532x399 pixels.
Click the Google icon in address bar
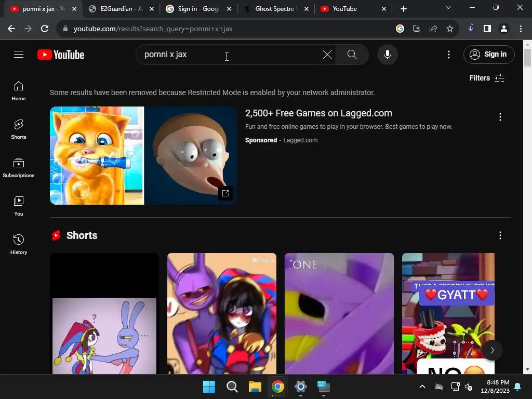pos(400,29)
